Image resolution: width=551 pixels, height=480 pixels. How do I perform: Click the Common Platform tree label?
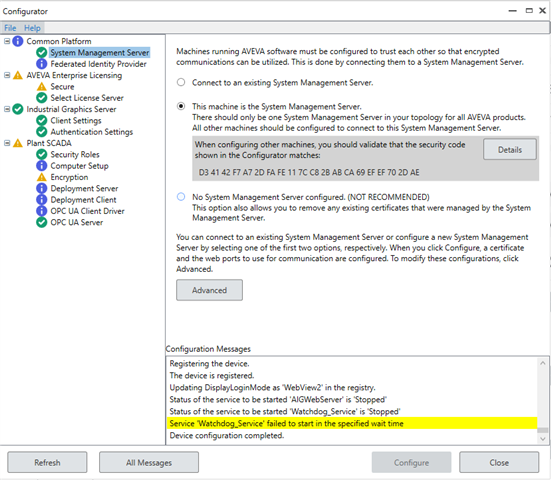pos(59,41)
